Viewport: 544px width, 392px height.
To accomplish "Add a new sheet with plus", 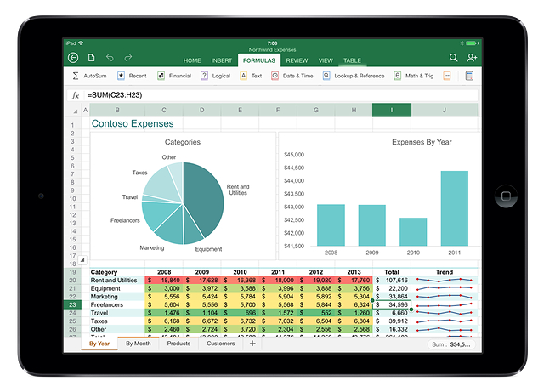I will [x=252, y=344].
